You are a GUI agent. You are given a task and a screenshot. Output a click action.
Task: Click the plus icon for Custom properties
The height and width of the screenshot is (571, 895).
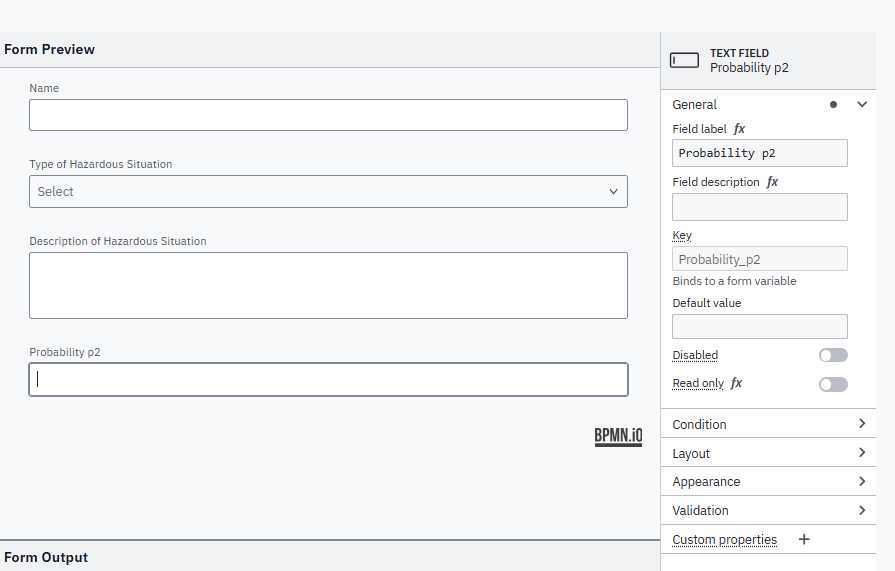(x=804, y=539)
